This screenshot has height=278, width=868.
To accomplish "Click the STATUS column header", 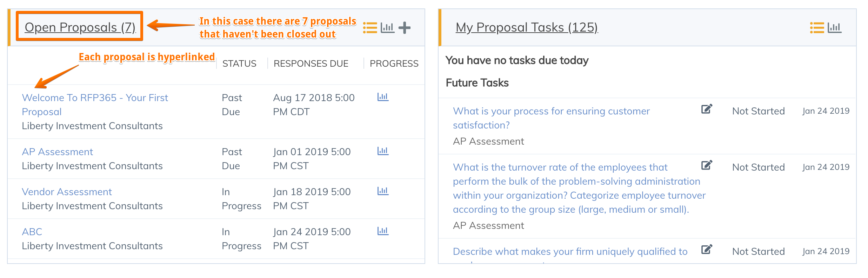I will click(239, 64).
